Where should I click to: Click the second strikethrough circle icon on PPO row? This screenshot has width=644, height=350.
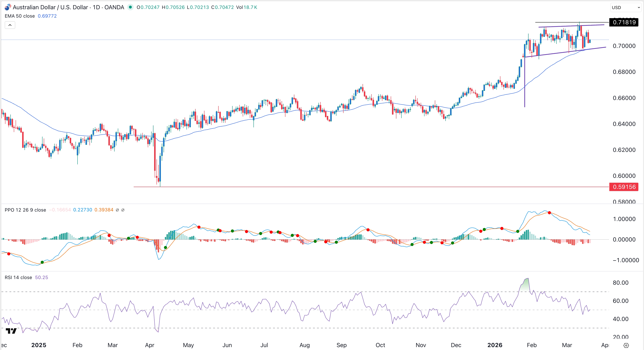tap(123, 210)
